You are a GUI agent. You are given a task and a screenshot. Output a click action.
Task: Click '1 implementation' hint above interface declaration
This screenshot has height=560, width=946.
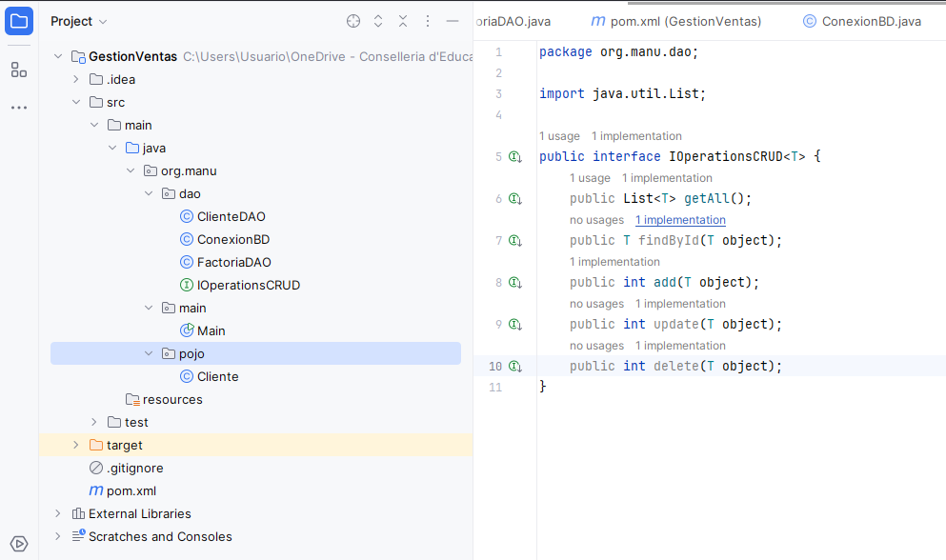(636, 136)
